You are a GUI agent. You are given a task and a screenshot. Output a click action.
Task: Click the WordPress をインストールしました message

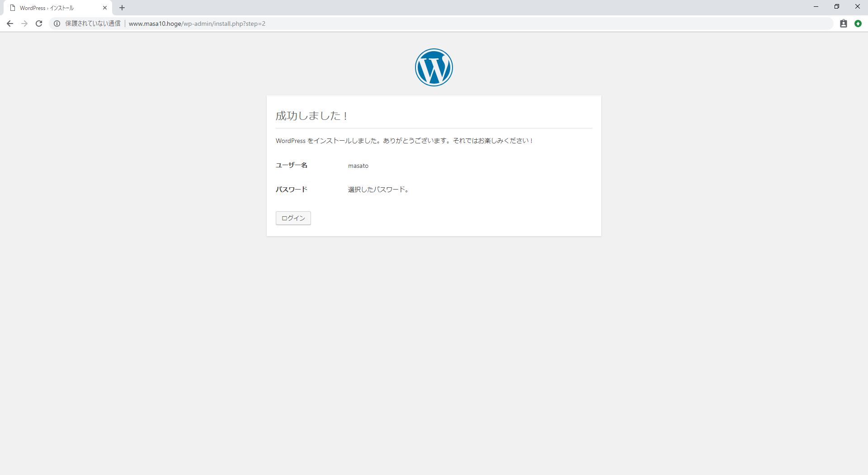404,141
